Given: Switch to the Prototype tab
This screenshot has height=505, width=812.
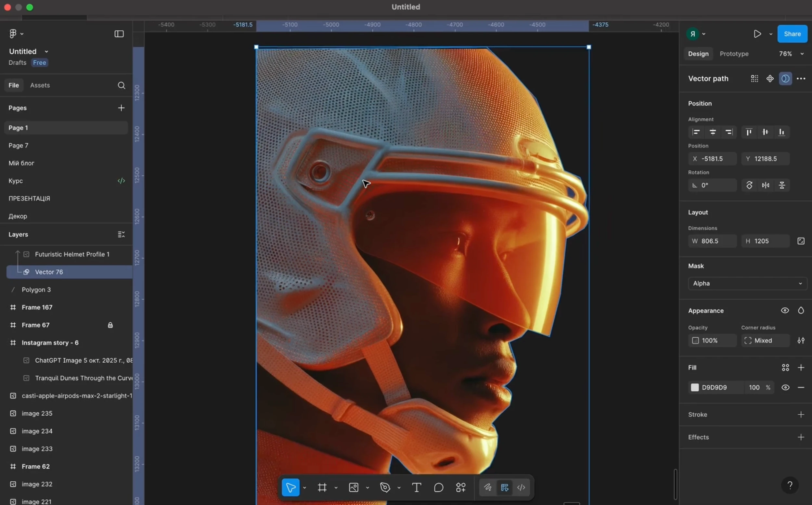Looking at the screenshot, I should pos(734,54).
